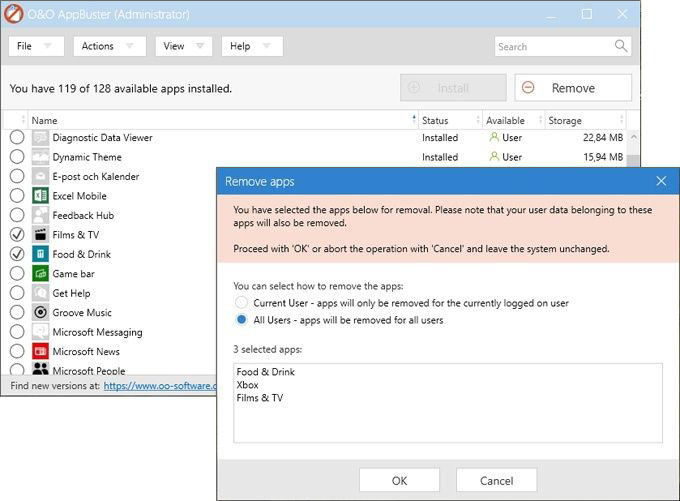Sort by the Available column header
The image size is (680, 501).
pos(513,120)
